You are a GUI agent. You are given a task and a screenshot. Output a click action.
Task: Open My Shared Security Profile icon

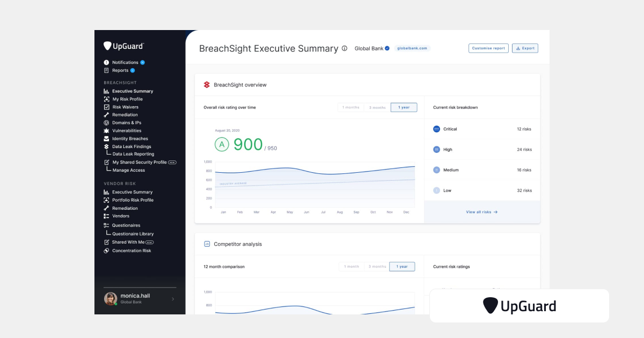click(106, 162)
